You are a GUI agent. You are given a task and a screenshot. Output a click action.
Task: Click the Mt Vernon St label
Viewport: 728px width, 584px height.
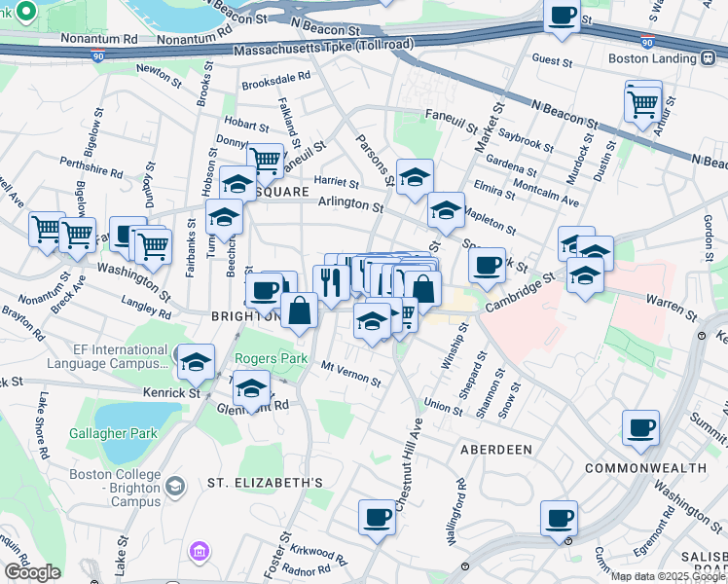click(351, 374)
